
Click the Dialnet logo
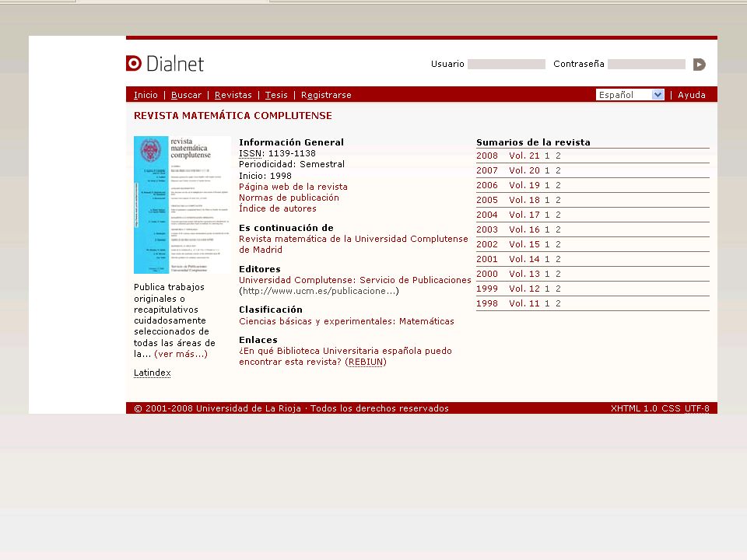point(165,63)
